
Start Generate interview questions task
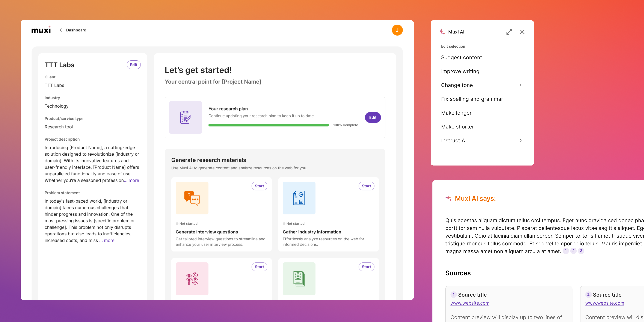(x=259, y=186)
